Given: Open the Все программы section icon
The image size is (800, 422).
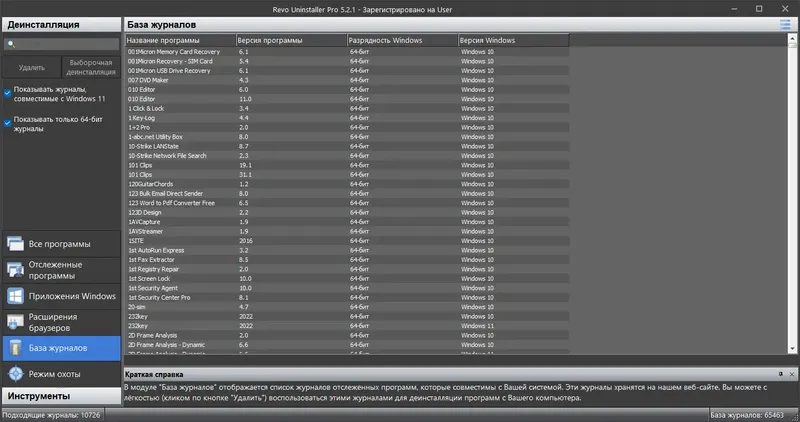Looking at the screenshot, I should tap(15, 244).
